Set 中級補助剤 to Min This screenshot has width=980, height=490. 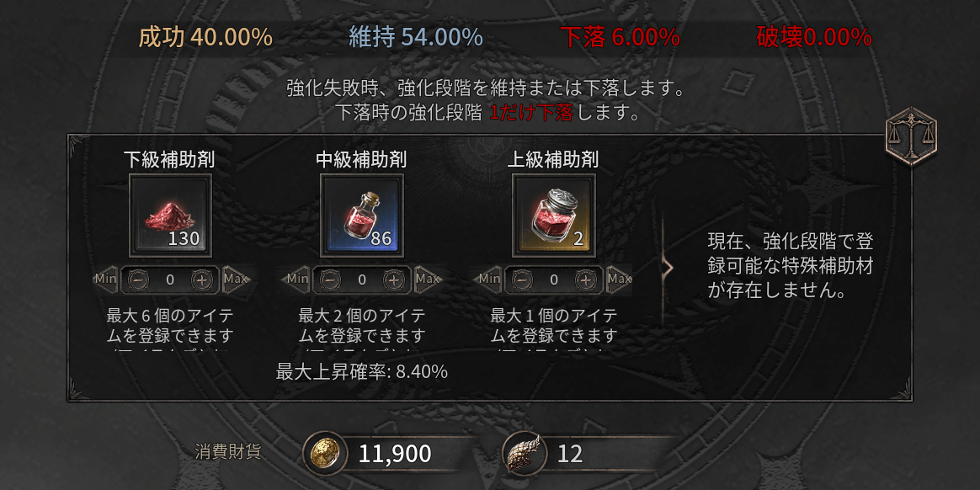tap(296, 279)
